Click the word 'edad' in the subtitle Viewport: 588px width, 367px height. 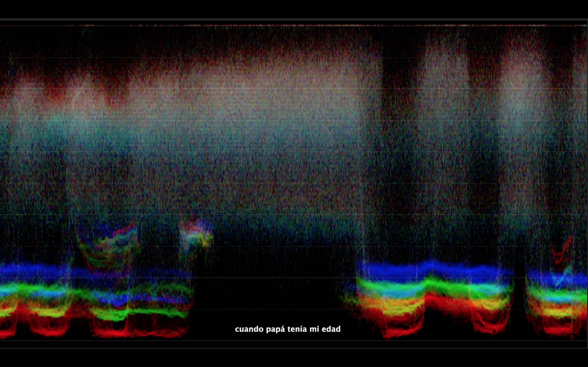[331, 329]
